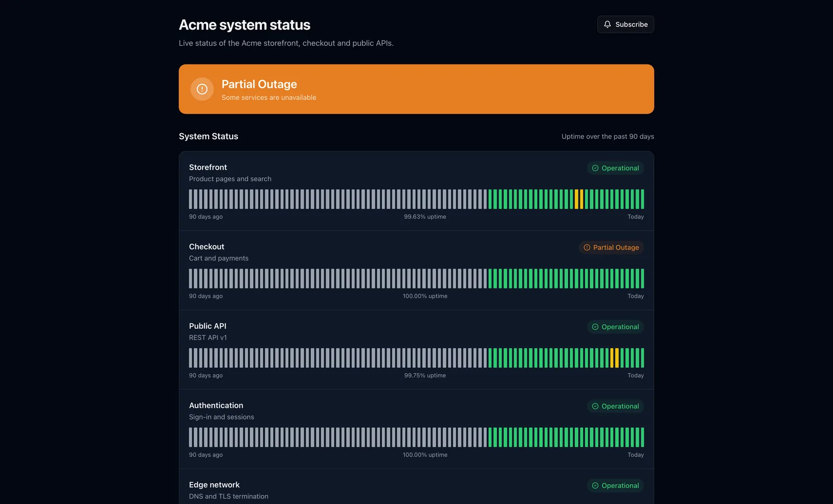Click 'Cart and payments' description
The height and width of the screenshot is (504, 833).
219,259
